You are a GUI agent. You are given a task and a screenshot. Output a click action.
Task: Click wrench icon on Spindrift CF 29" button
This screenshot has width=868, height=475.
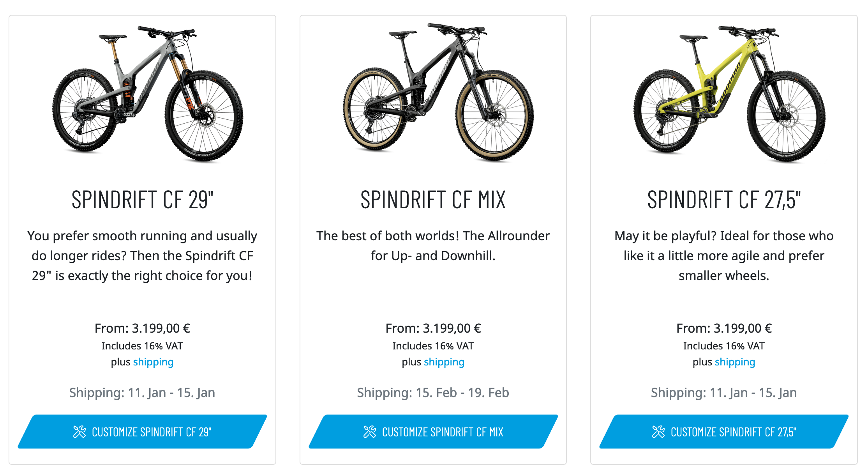tap(79, 432)
